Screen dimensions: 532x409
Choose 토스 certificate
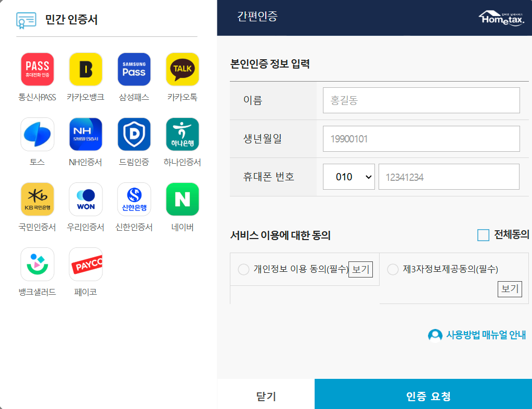coord(37,134)
